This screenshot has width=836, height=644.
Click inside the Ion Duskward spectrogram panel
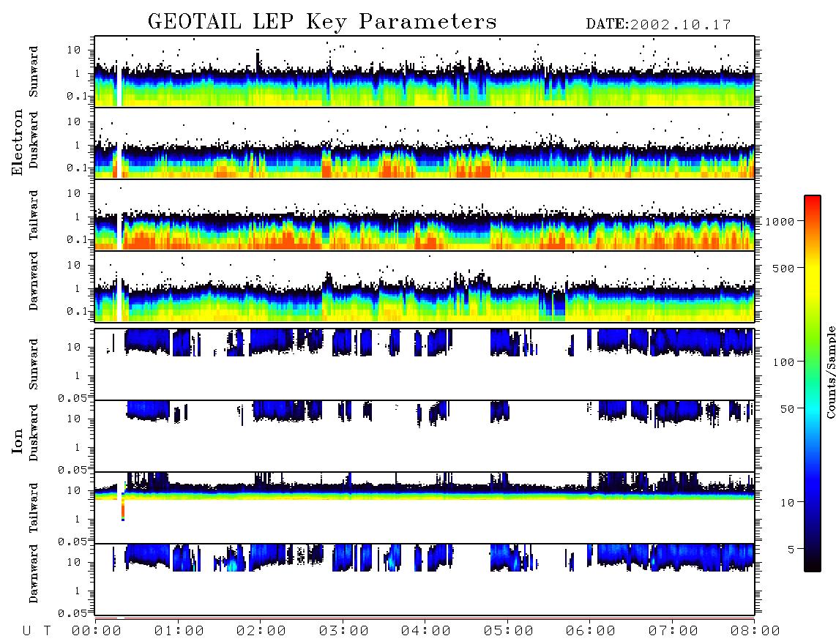click(x=425, y=436)
